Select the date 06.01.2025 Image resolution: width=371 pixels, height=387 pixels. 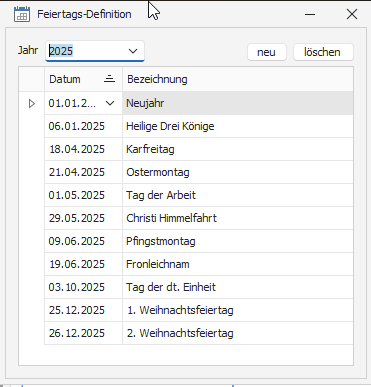pos(83,126)
